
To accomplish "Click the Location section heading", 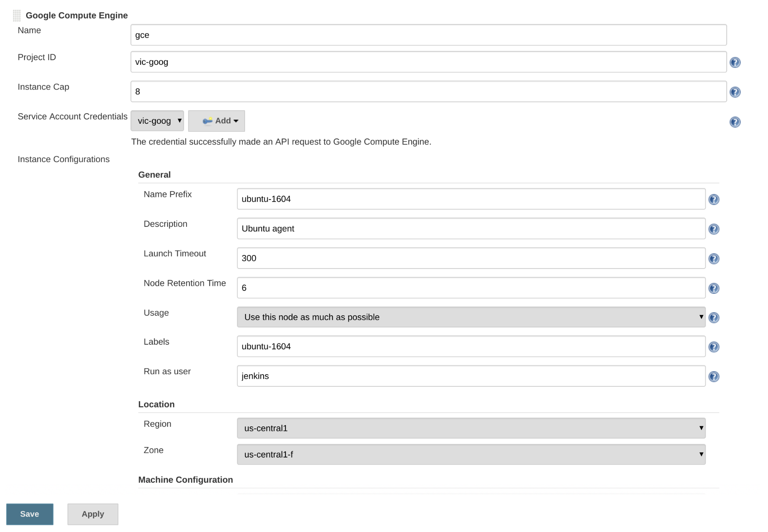I will coord(156,404).
